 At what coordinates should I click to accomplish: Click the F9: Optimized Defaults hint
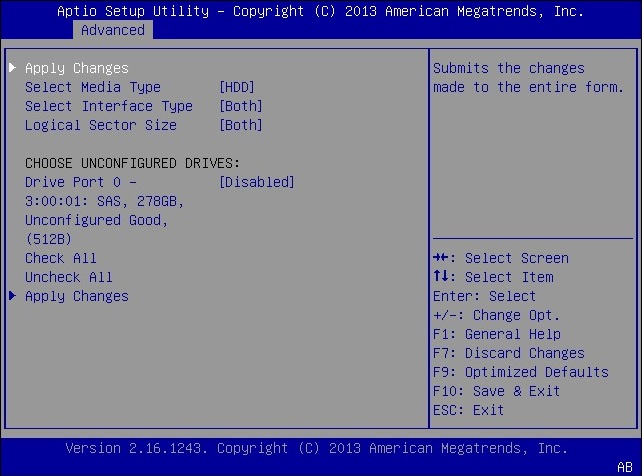tap(521, 372)
